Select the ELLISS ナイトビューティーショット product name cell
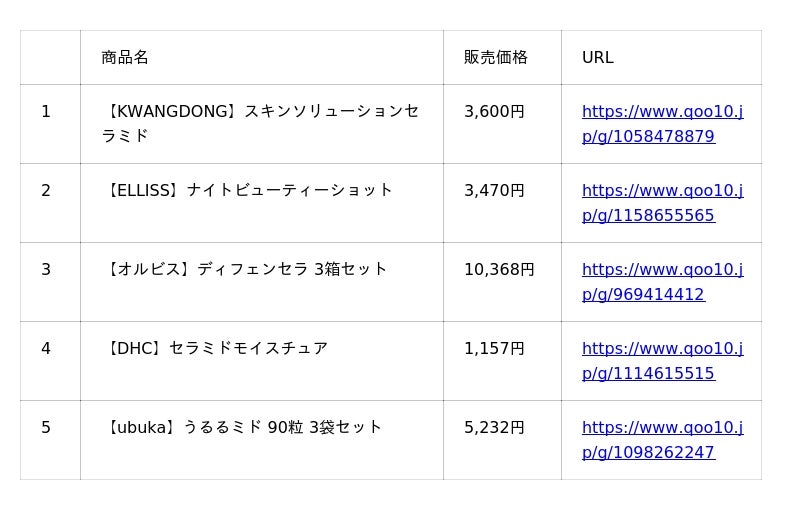Image resolution: width=800 pixels, height=510 pixels. [248, 190]
